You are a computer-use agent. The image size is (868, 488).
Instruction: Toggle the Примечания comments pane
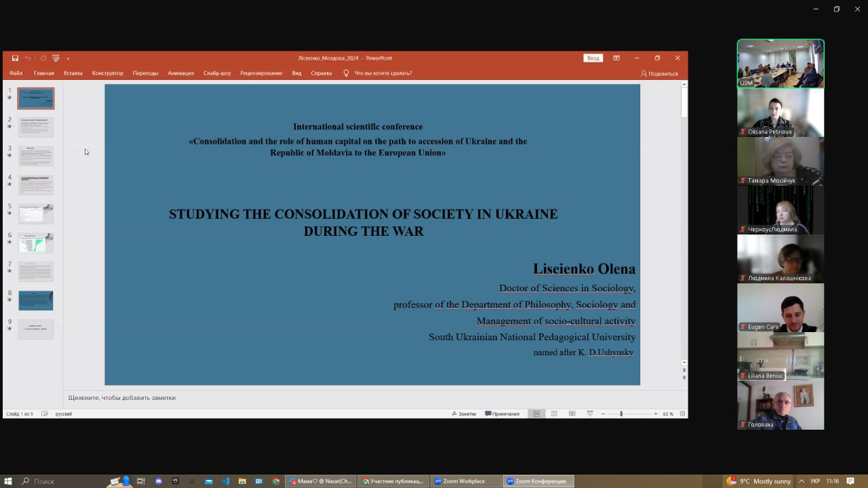click(502, 413)
